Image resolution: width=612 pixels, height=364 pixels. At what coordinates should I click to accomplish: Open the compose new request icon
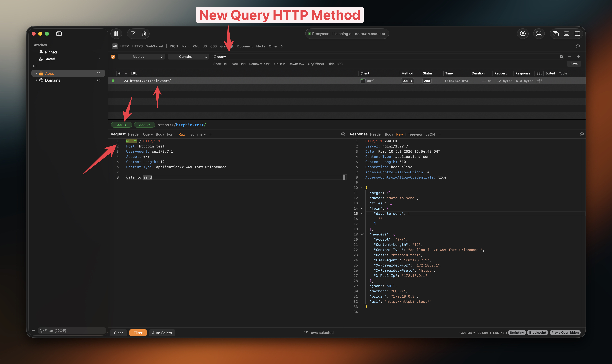point(133,34)
